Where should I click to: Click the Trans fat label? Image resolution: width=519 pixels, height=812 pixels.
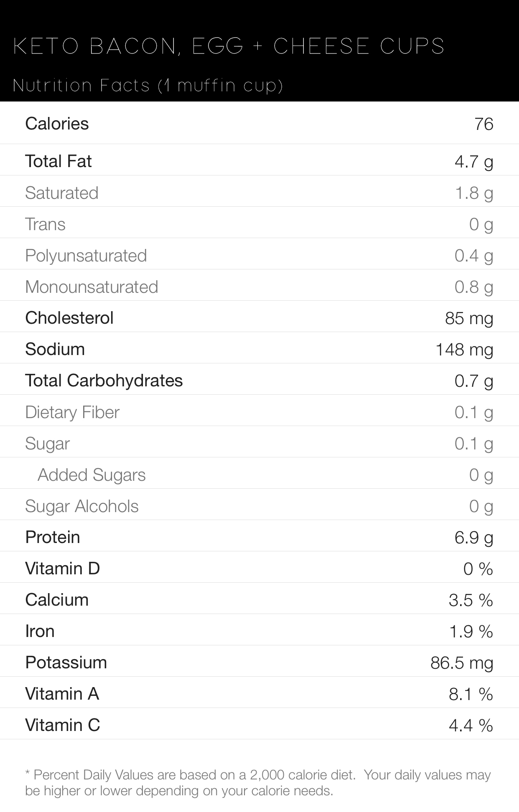pyautogui.click(x=45, y=224)
